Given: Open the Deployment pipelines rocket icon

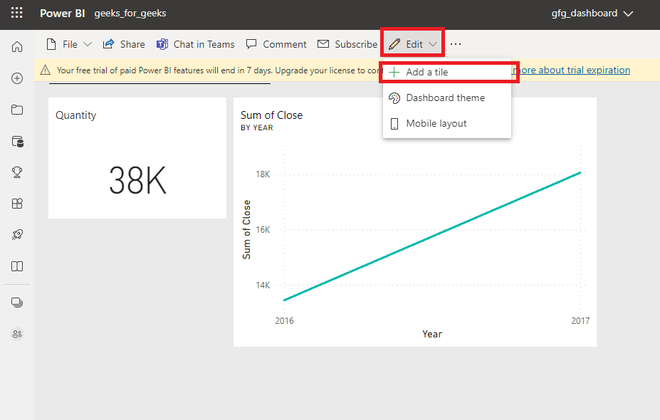Looking at the screenshot, I should point(17,235).
